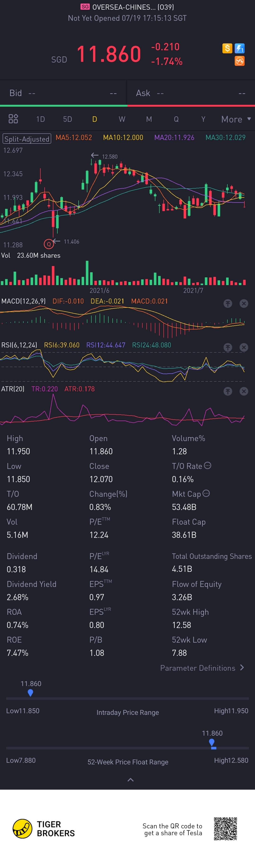Viewport: 255px width, 868px height.
Task: Tap the MA10:12.000 indicator label
Action: [123, 138]
